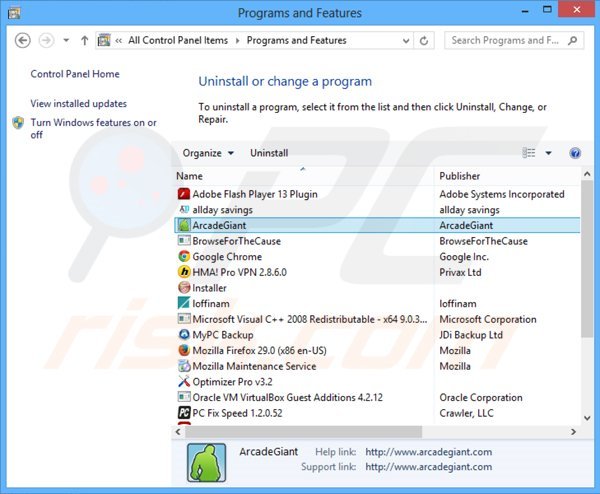The width and height of the screenshot is (600, 494).
Task: Select Programs and Features breadcrumb
Action: 297,40
